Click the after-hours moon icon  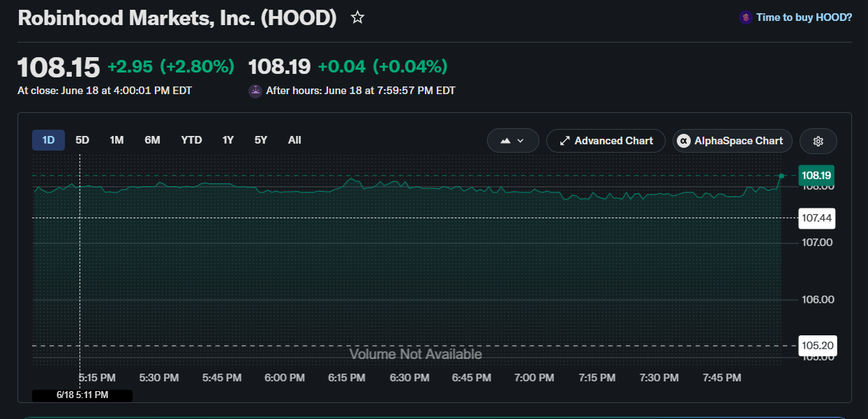pyautogui.click(x=255, y=91)
